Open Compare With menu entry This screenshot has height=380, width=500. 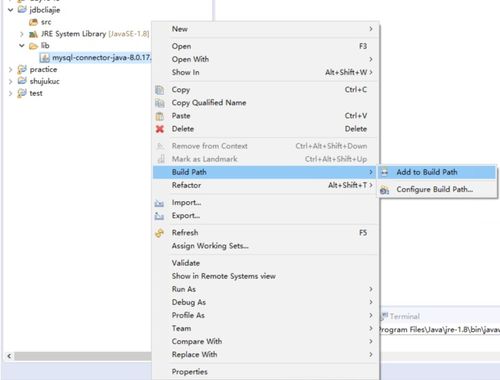pos(266,341)
